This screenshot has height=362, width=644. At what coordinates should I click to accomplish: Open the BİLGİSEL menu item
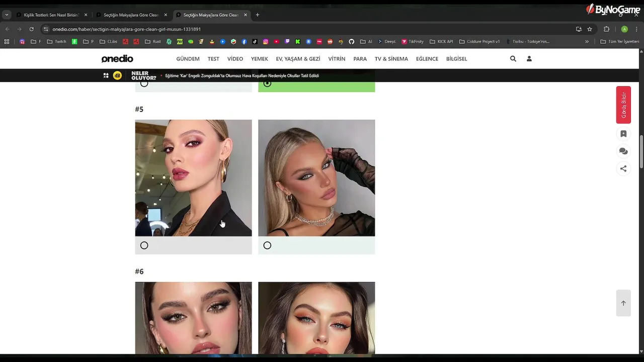pos(456,59)
